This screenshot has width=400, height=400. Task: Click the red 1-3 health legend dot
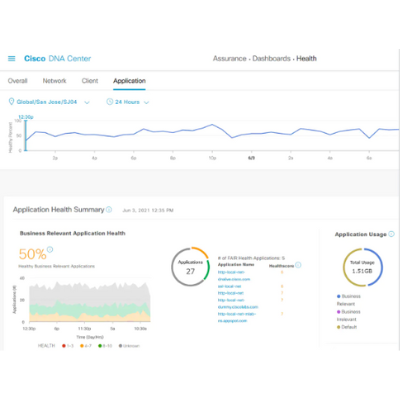(64, 346)
